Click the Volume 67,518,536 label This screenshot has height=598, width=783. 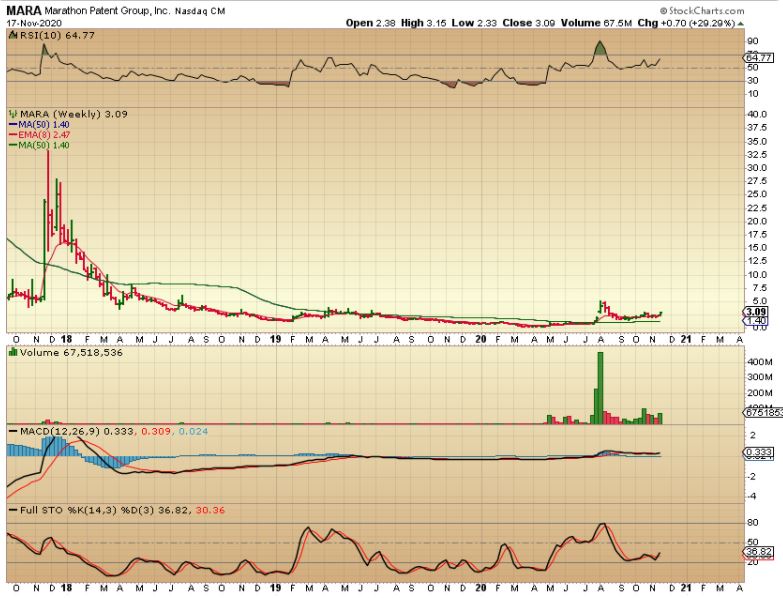[x=71, y=353]
